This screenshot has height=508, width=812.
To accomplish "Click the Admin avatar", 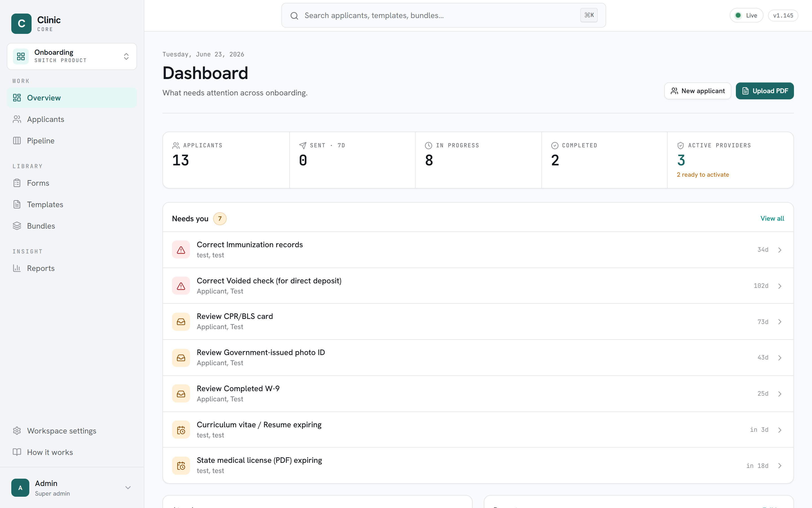I will (x=20, y=488).
